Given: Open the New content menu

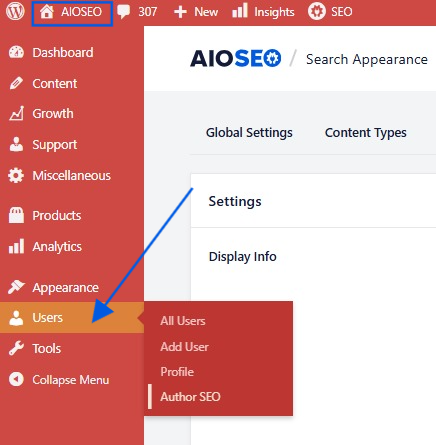Looking at the screenshot, I should [x=206, y=12].
